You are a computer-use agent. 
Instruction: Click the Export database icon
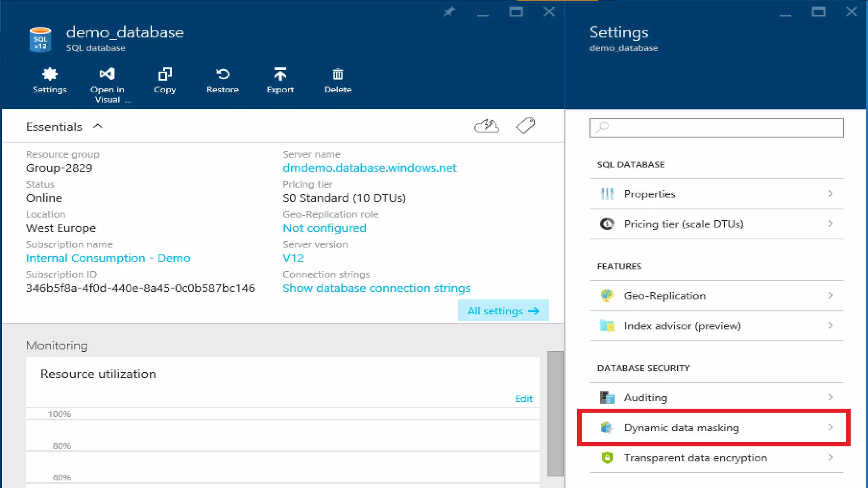pyautogui.click(x=280, y=74)
